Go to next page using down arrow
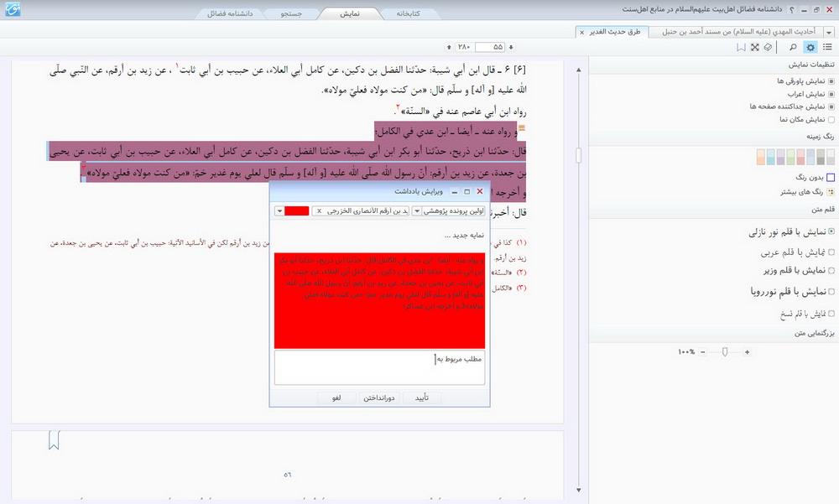Viewport: 839px width, 504px height. click(x=511, y=47)
